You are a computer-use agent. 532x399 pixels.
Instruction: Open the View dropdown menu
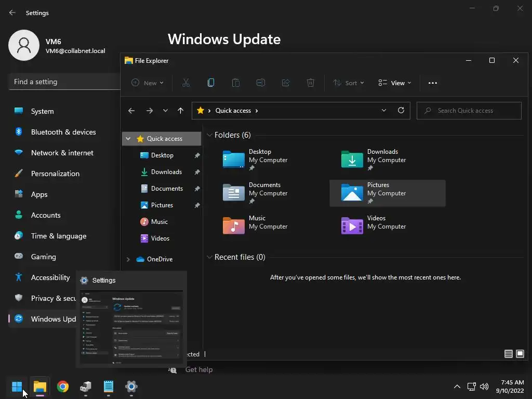coord(395,83)
